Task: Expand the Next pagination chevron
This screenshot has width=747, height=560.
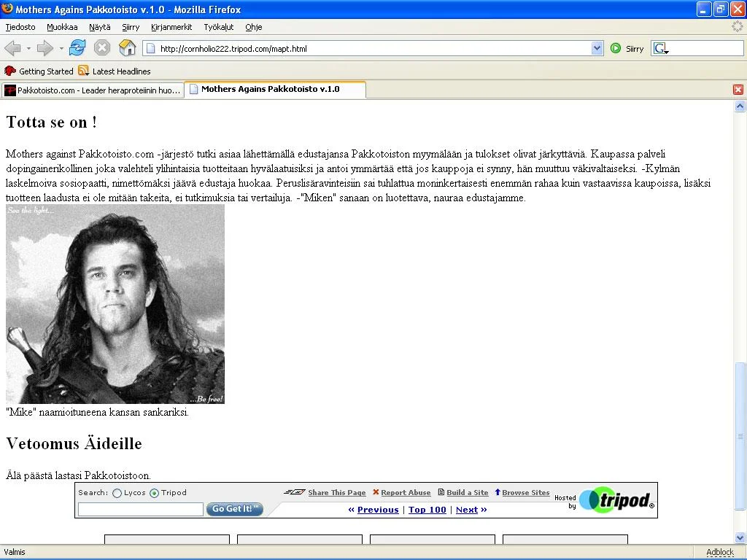Action: 484,510
